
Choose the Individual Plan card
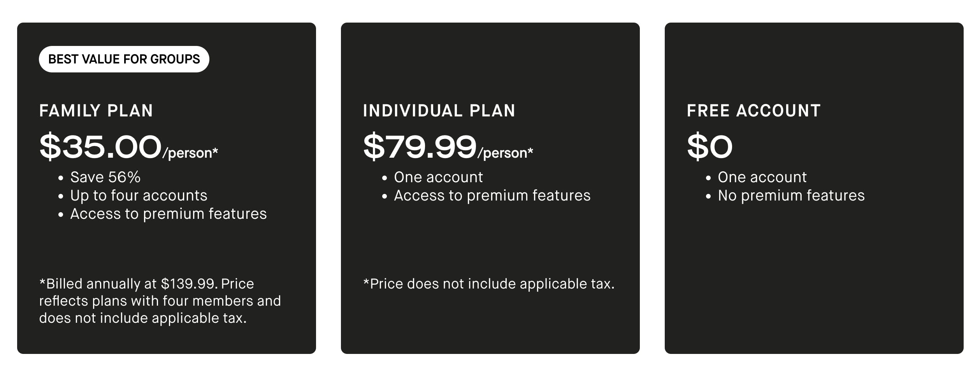coord(490,241)
